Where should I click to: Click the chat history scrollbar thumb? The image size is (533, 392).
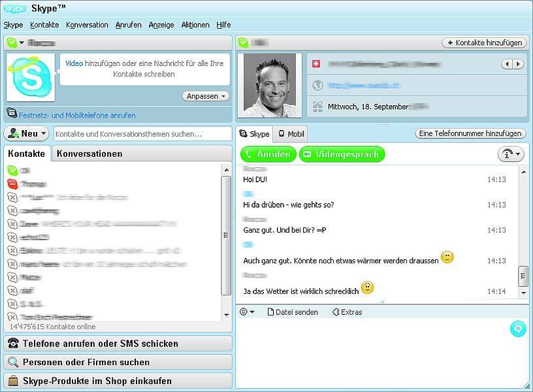[x=523, y=276]
